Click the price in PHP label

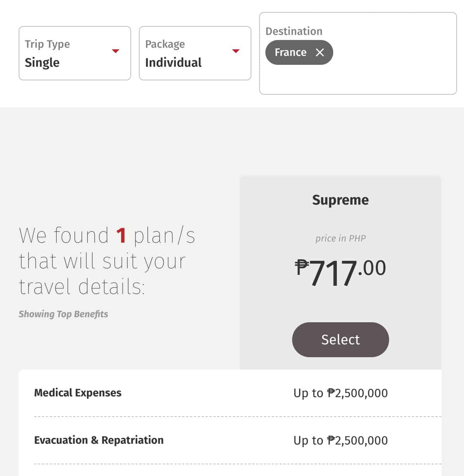[340, 238]
